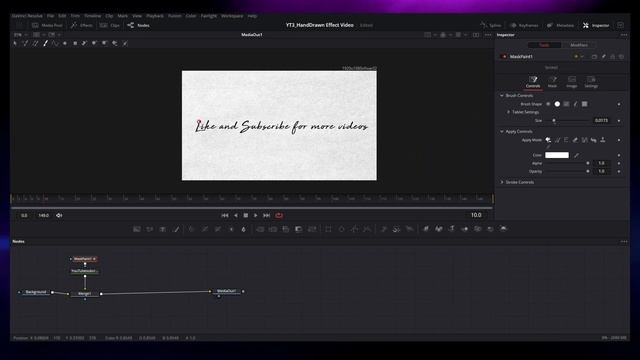This screenshot has height=360, width=640.
Task: Open the File menu
Action: 50,16
